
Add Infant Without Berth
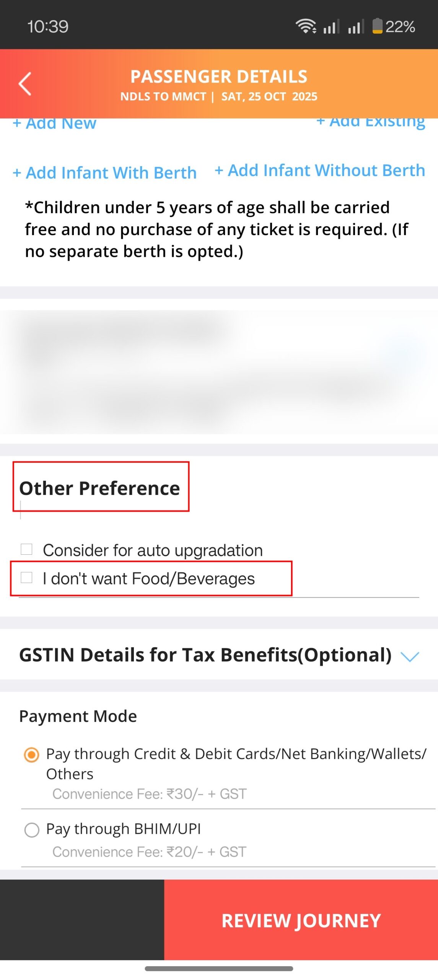tap(320, 170)
